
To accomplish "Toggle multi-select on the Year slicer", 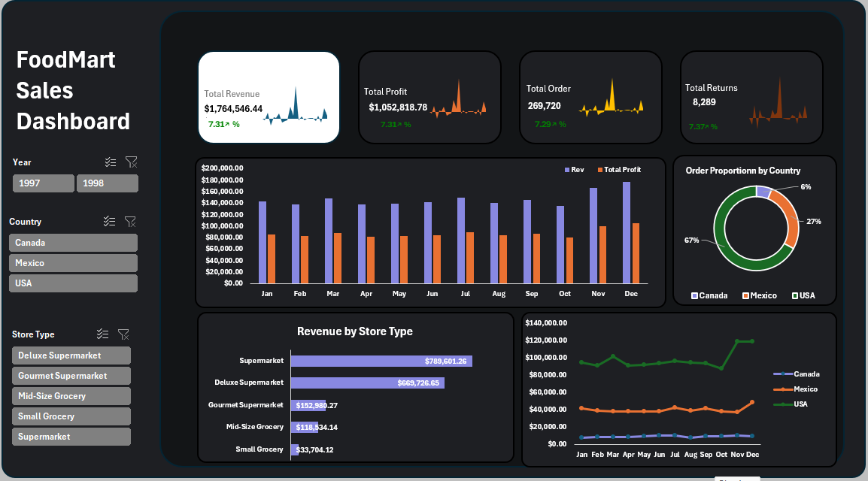I will click(x=110, y=162).
